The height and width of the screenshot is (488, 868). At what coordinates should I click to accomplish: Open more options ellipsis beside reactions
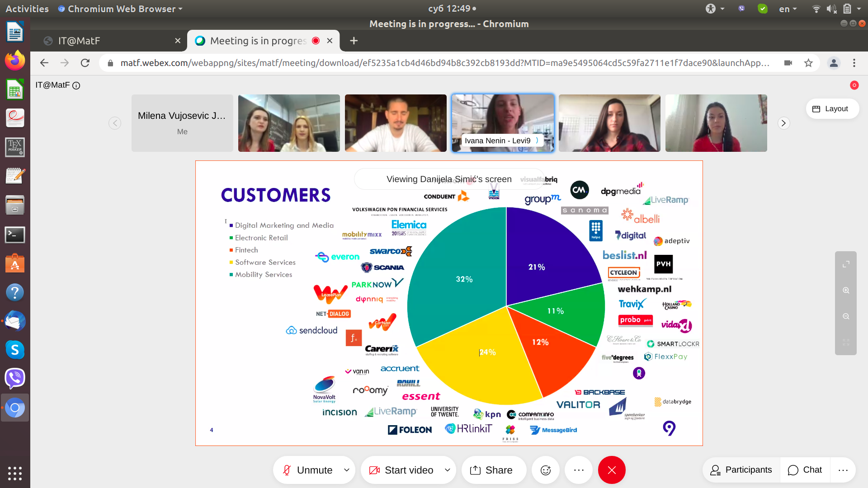[x=579, y=470]
